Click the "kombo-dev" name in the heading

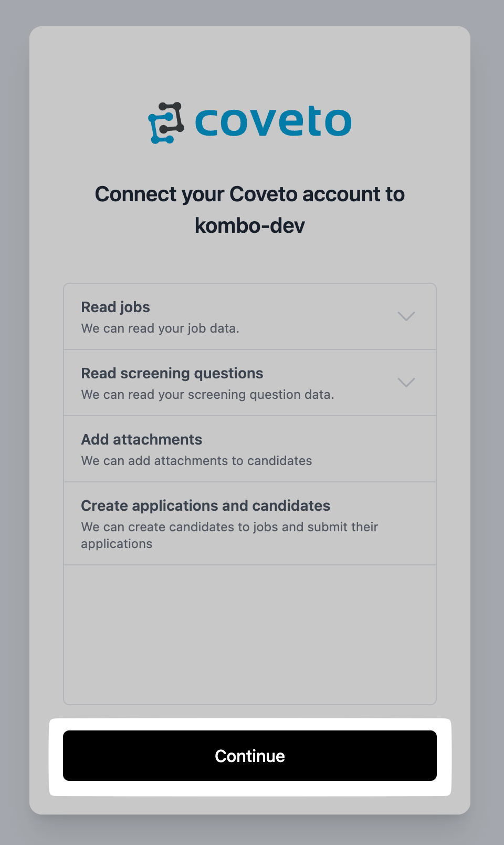tap(250, 226)
